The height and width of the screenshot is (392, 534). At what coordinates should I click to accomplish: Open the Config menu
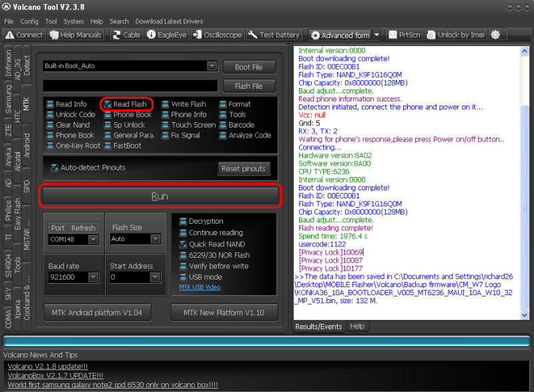click(29, 21)
